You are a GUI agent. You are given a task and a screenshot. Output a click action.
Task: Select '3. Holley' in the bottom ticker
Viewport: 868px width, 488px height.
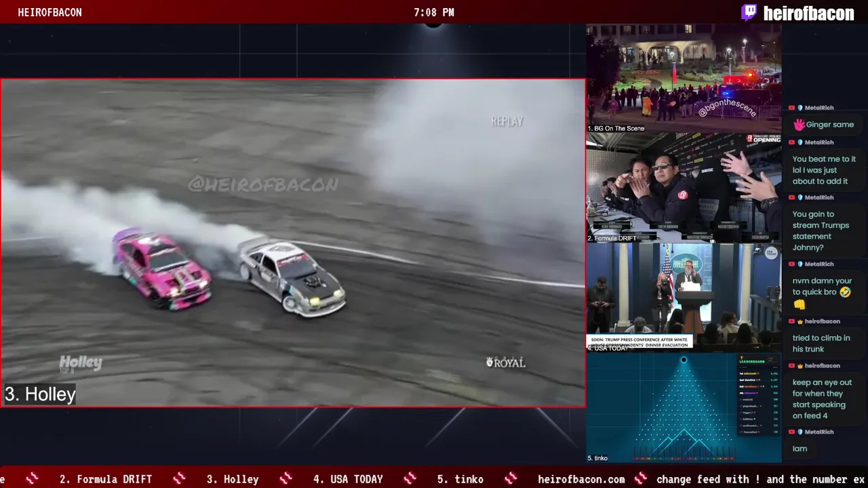tap(233, 479)
